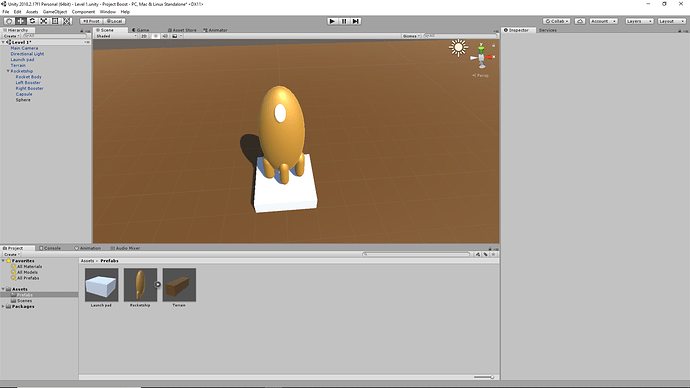This screenshot has height=388, width=690.
Task: Select the Rect transform tool
Action: [55, 21]
